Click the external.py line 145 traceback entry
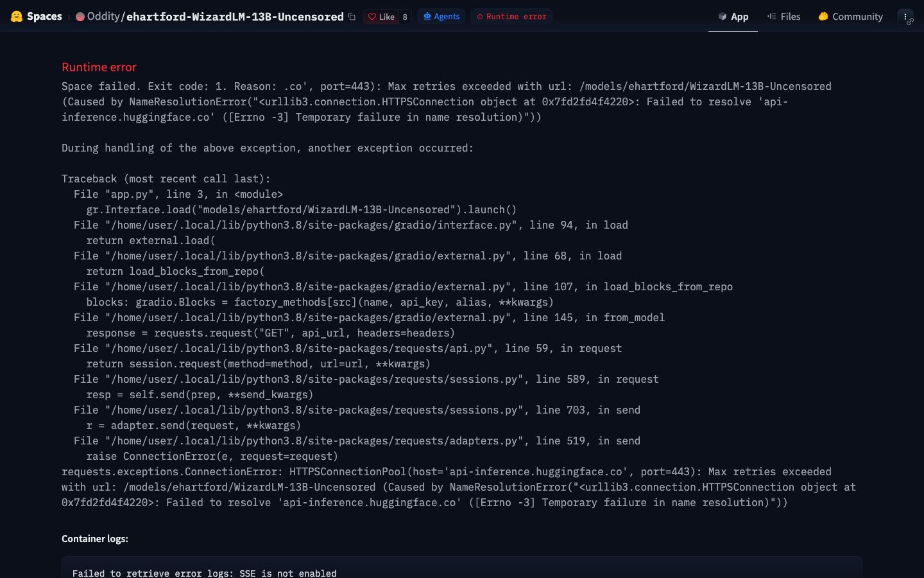Image resolution: width=924 pixels, height=578 pixels. [369, 318]
